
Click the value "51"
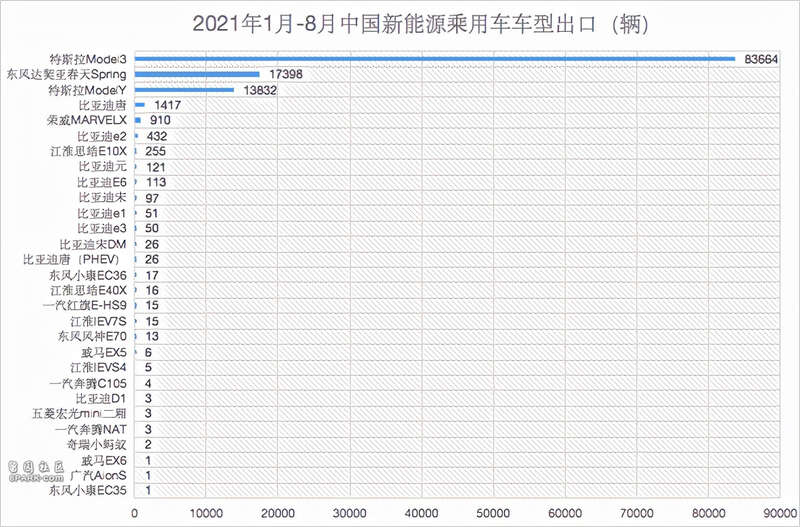(x=152, y=213)
